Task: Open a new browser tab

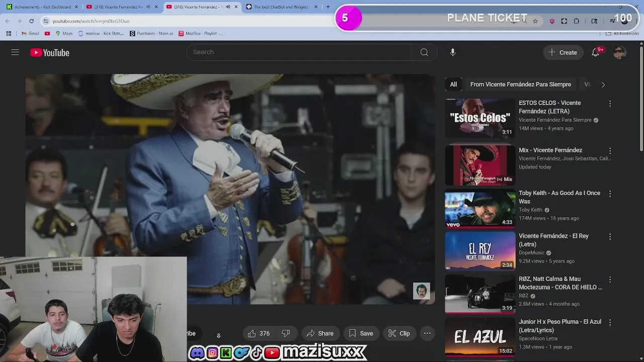Action: pos(328,7)
